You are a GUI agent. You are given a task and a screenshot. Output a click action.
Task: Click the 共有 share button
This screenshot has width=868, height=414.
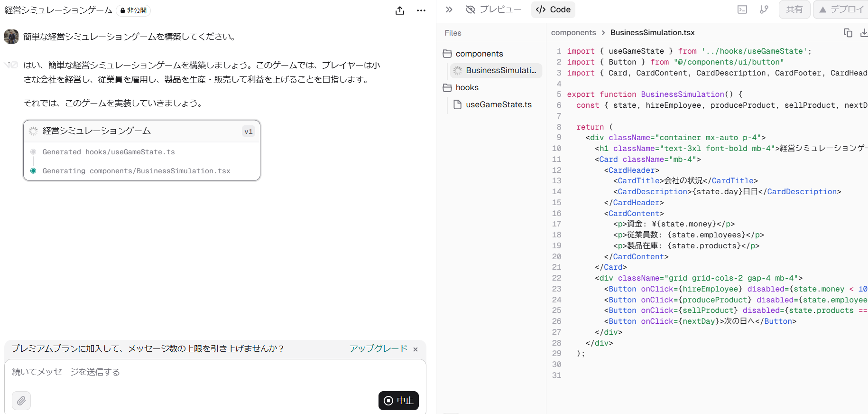tap(794, 9)
